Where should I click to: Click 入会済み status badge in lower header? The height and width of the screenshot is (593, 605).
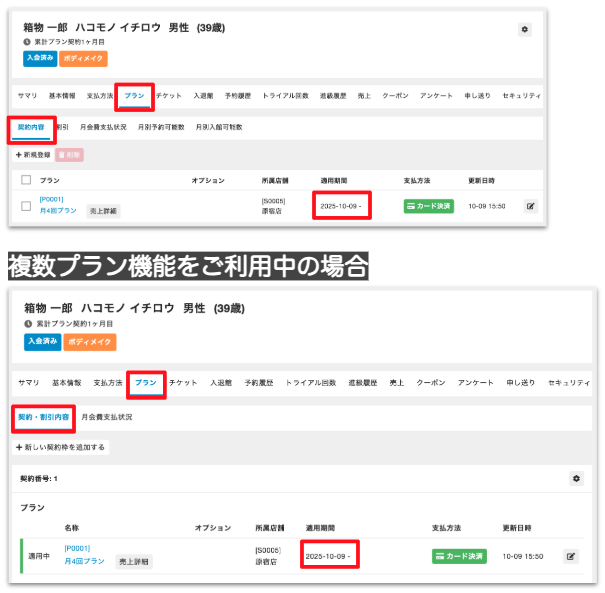(x=41, y=342)
